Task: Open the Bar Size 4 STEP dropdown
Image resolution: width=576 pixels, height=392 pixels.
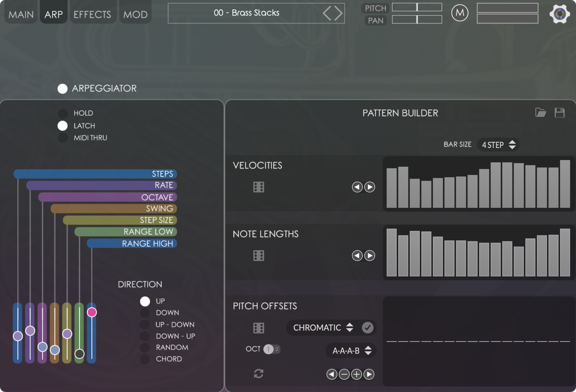Action: [x=498, y=145]
